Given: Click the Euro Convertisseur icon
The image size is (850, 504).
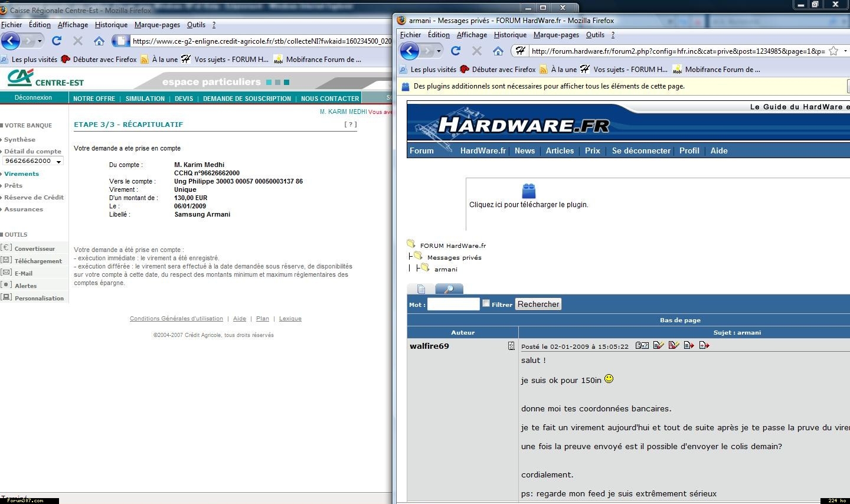Looking at the screenshot, I should [x=6, y=248].
